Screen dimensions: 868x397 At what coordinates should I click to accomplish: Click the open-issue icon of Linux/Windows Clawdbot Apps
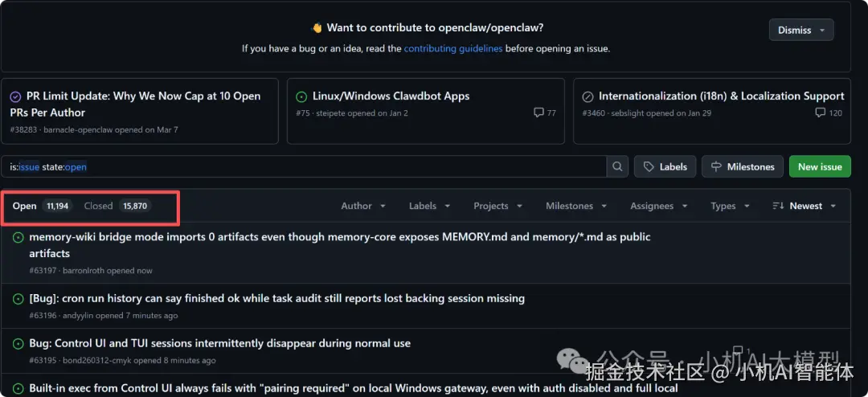tap(301, 96)
